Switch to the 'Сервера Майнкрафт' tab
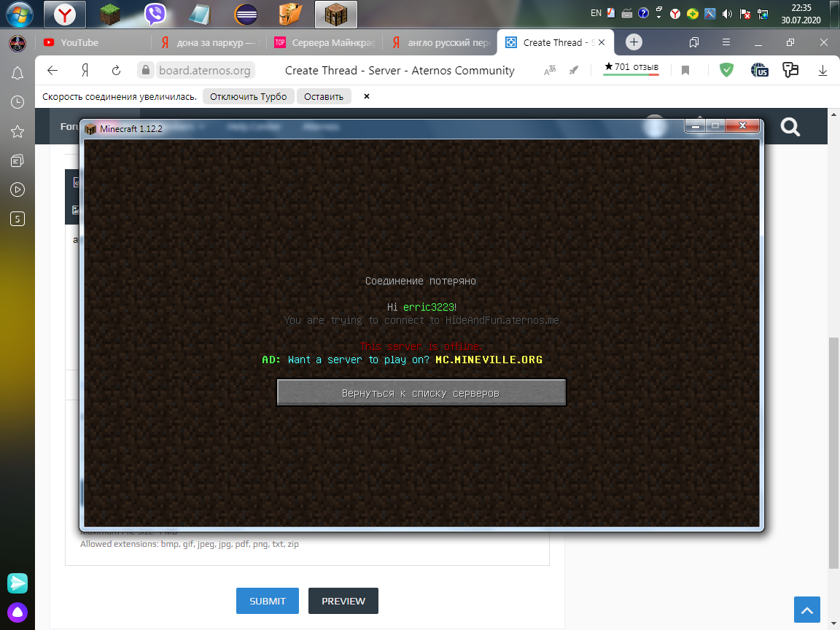 pos(324,42)
